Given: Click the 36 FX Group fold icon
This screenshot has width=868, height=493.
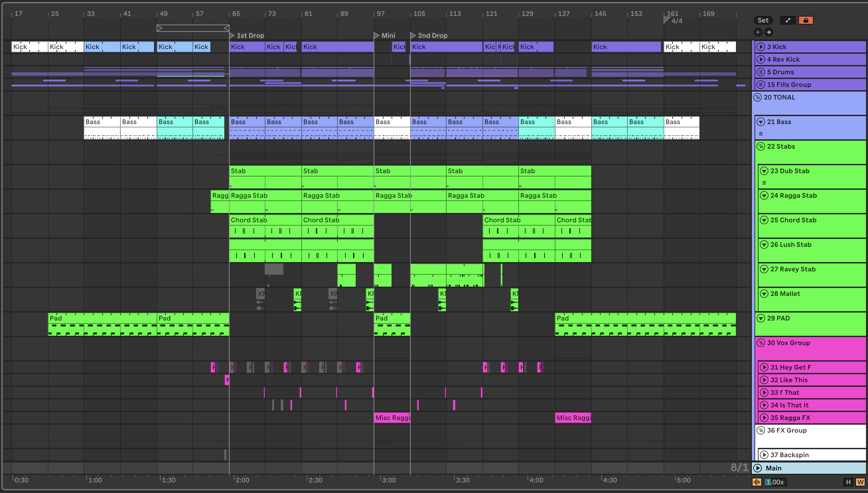Looking at the screenshot, I should (761, 430).
